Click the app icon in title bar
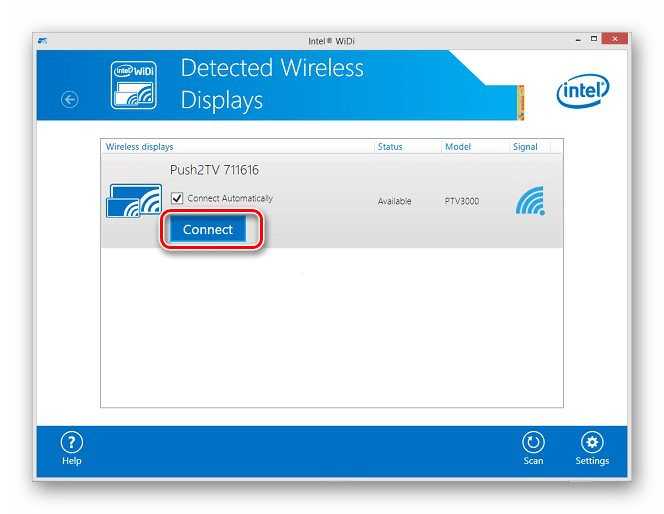664x514 pixels. click(42, 41)
